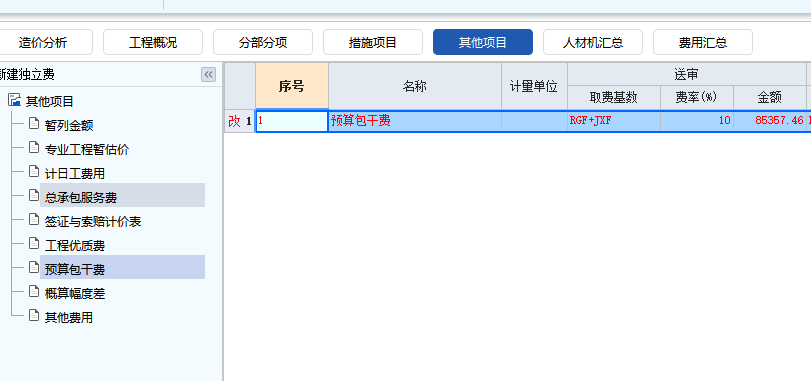
Task: Switch to the 造价分析 tab
Action: pyautogui.click(x=43, y=42)
